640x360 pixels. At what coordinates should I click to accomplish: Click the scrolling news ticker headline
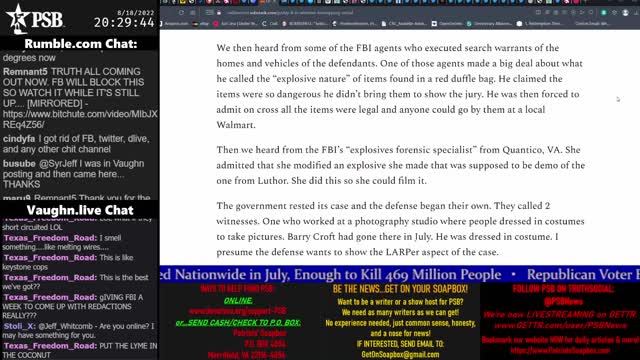400,274
